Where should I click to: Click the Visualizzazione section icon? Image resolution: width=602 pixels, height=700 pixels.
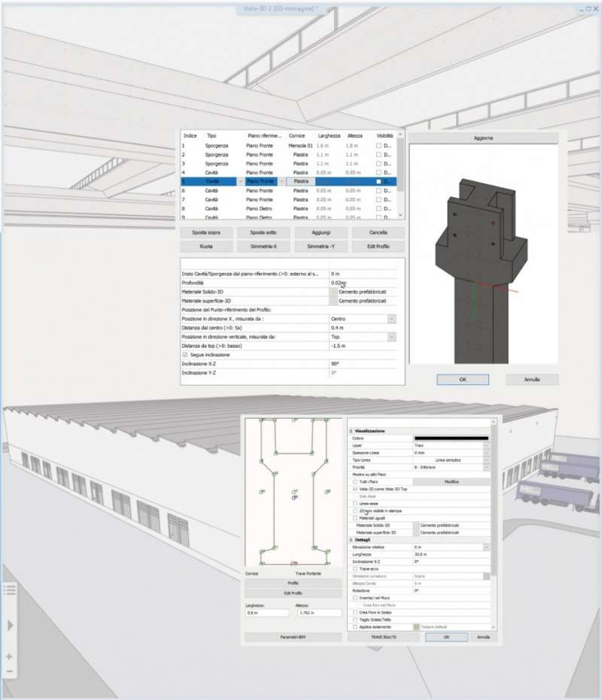click(x=351, y=431)
